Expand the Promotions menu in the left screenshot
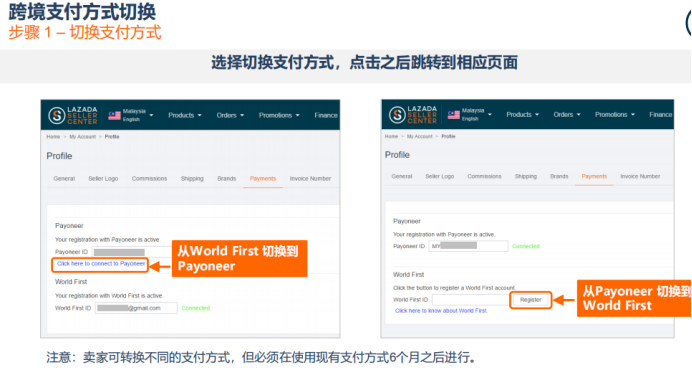This screenshot has width=692, height=370. [x=279, y=115]
